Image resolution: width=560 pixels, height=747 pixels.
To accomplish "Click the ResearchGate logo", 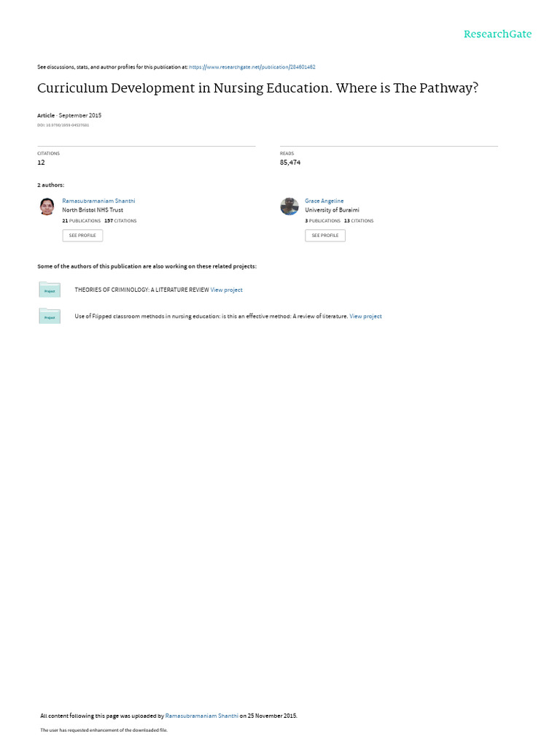I will point(497,34).
